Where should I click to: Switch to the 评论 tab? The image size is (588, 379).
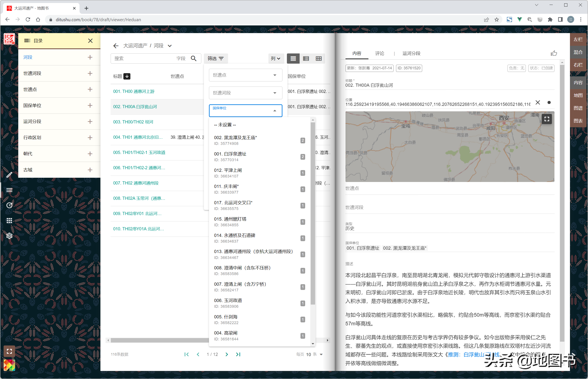[x=379, y=53]
